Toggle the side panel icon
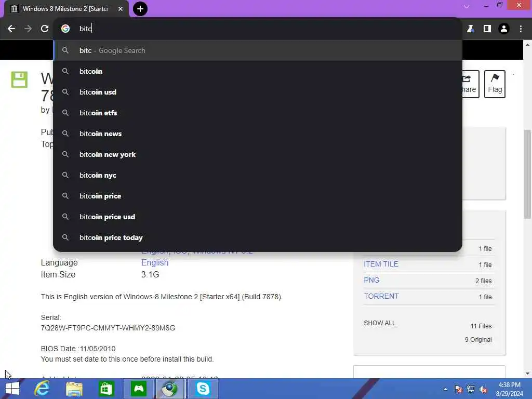The image size is (532, 399). pyautogui.click(x=487, y=29)
